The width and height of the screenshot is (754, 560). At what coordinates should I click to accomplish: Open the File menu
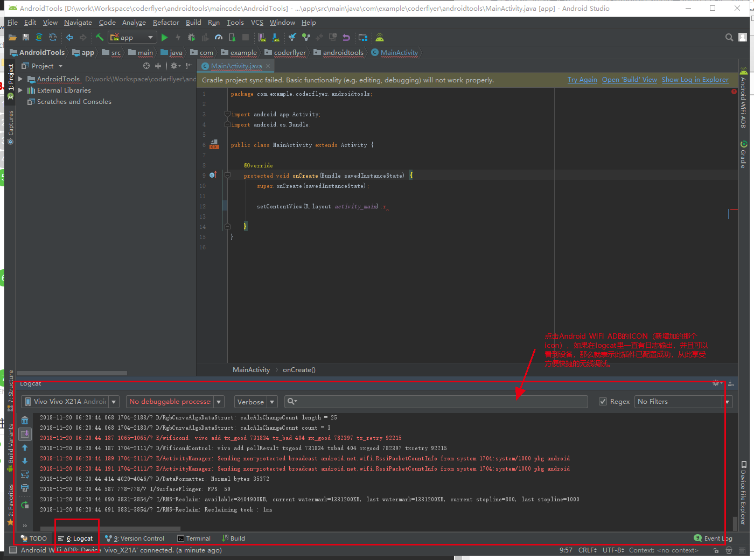12,23
